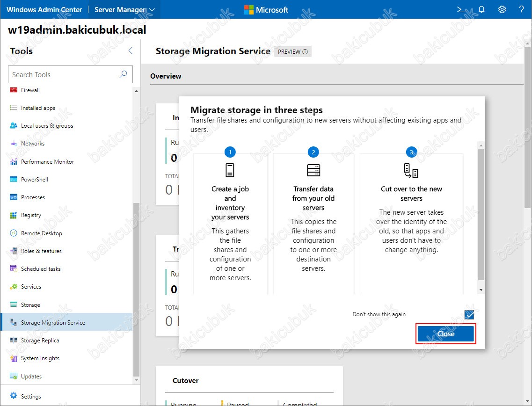Click the Windows Admin Center title link
This screenshot has width=532, height=406.
click(x=44, y=9)
